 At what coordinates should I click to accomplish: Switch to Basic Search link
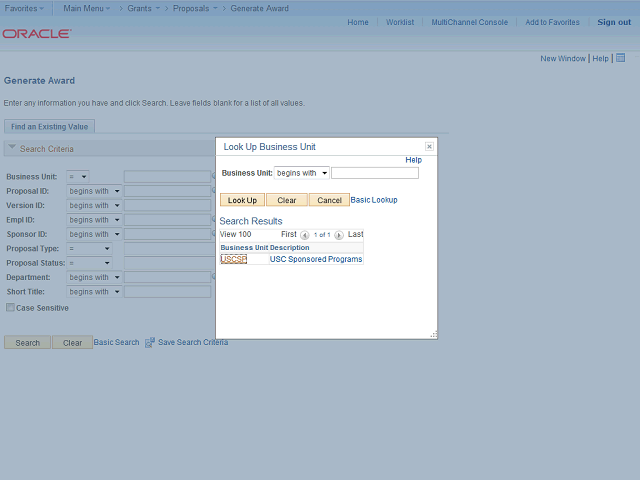coord(116,342)
